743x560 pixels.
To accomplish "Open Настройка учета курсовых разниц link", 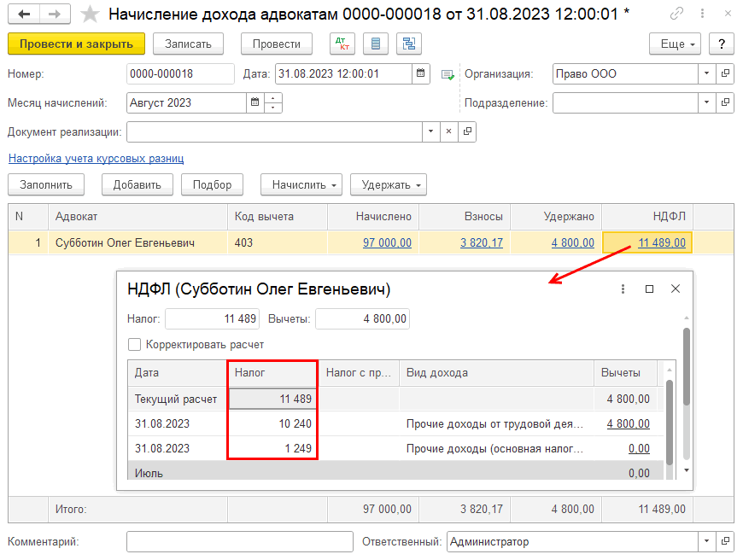I will (96, 159).
